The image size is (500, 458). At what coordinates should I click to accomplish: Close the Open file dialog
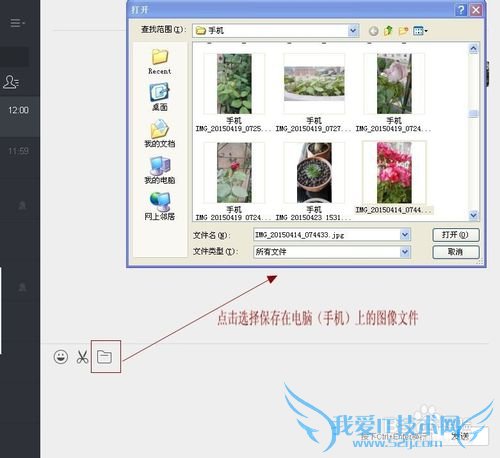click(476, 10)
